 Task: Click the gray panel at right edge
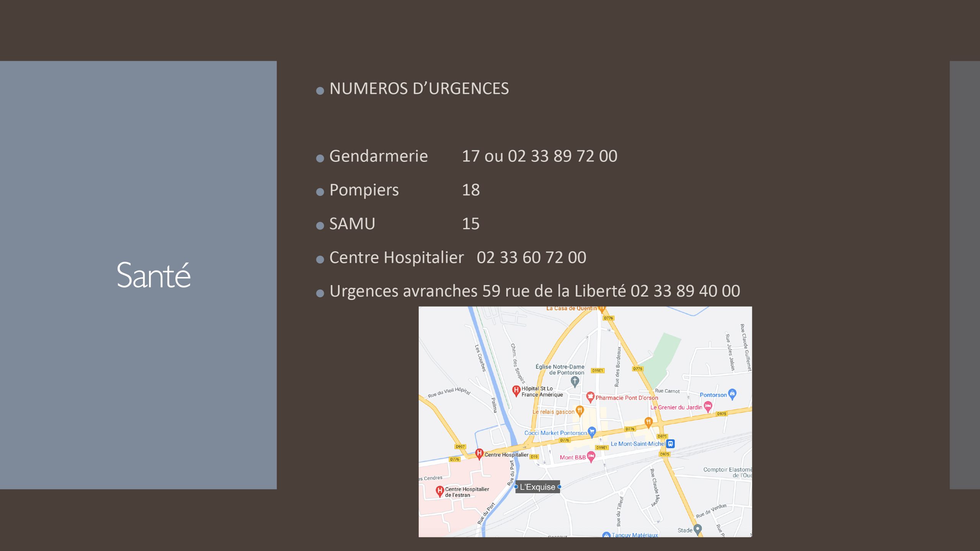coord(964,275)
